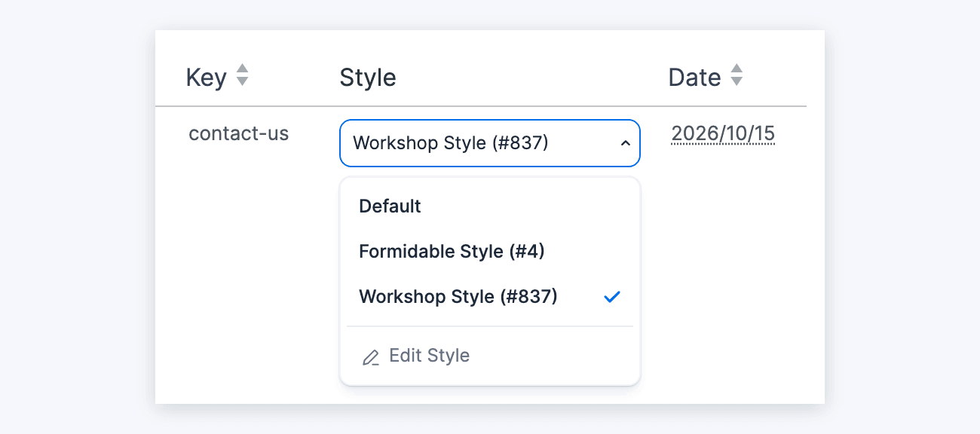This screenshot has height=434, width=980.
Task: Click the Date column header label
Action: (694, 77)
